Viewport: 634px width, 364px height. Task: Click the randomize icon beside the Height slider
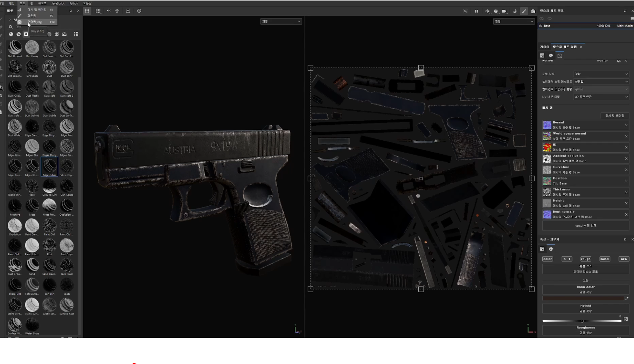pos(626,319)
